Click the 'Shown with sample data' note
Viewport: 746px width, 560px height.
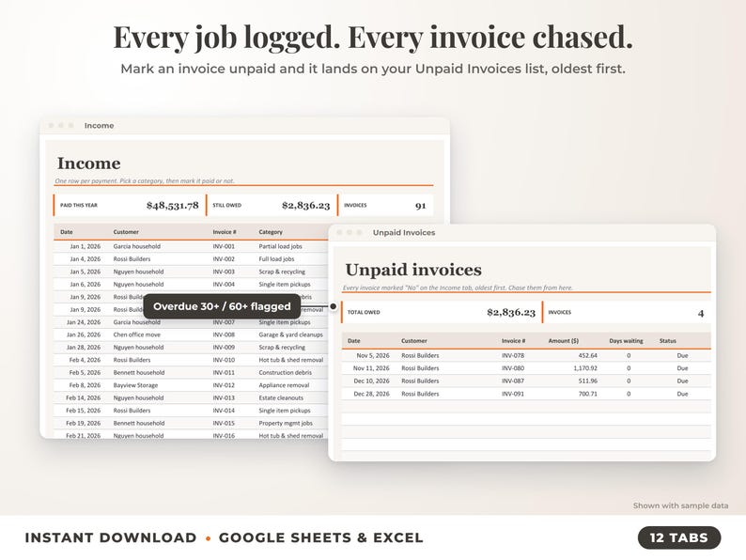pos(680,506)
